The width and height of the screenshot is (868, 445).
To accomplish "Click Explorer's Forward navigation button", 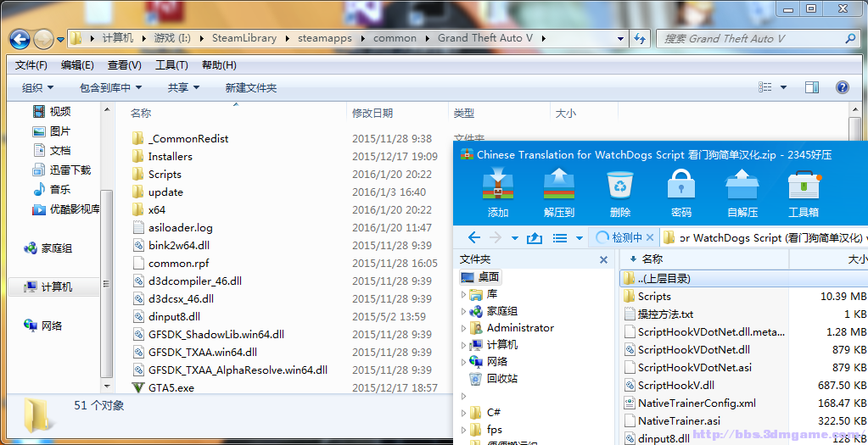I will point(44,39).
